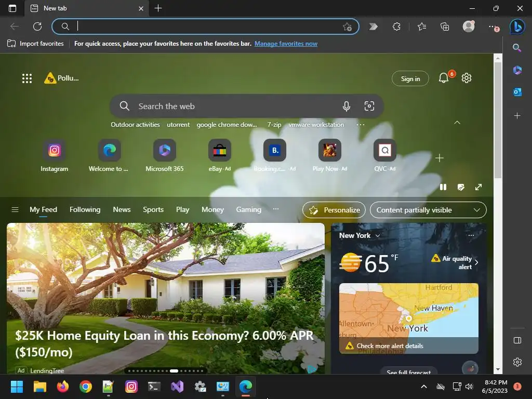Click Check more alert details
Screen dimensions: 532x399
390,346
